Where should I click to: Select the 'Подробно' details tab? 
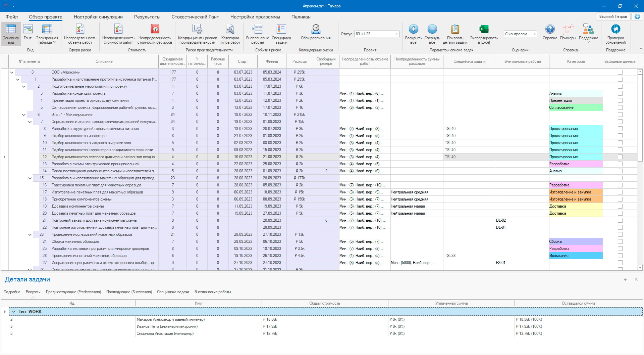click(12, 292)
